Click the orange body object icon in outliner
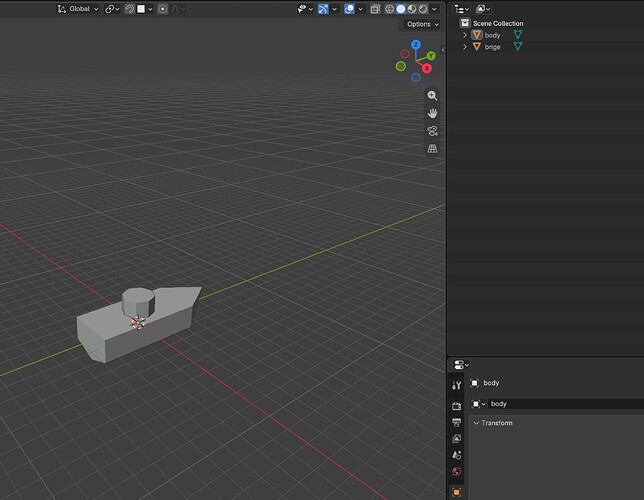 (x=477, y=35)
